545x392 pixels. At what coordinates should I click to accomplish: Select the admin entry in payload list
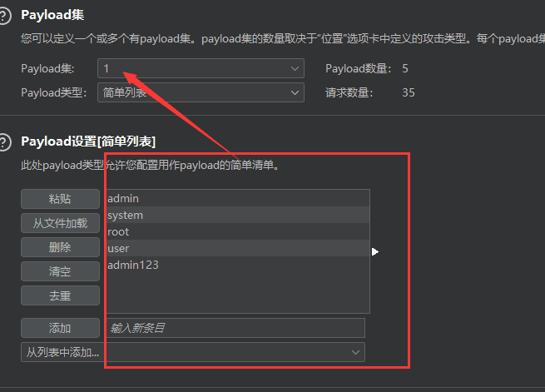click(236, 198)
